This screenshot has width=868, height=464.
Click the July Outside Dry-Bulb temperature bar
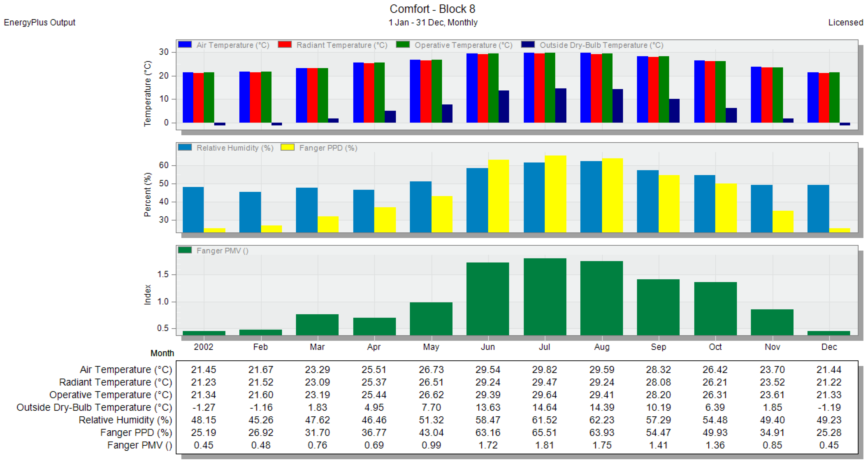click(561, 105)
